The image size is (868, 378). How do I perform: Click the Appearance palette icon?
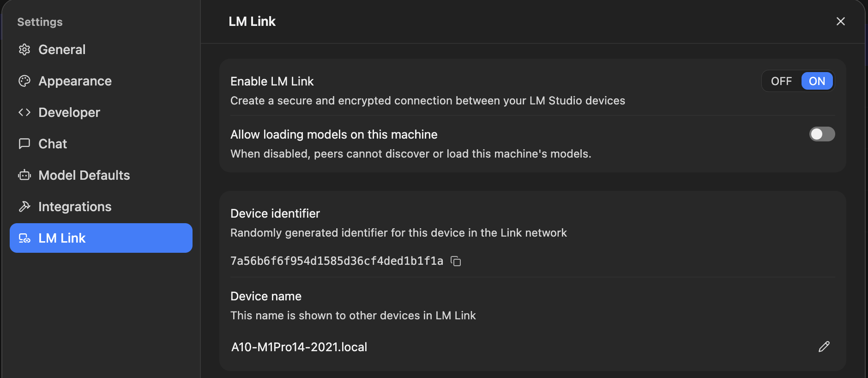[x=24, y=81]
